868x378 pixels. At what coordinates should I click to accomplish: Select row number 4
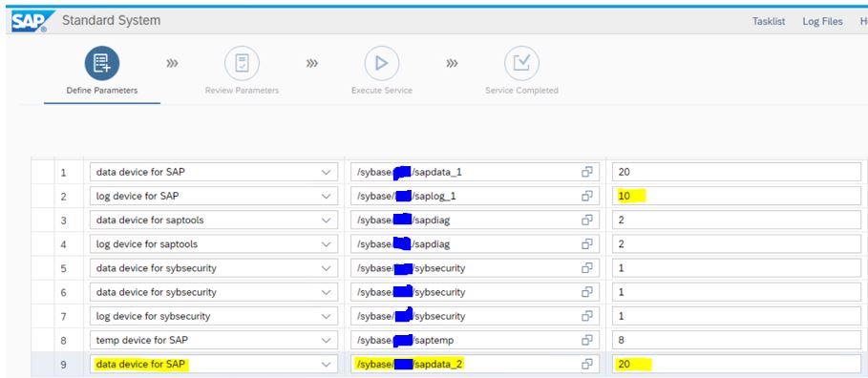coord(63,244)
